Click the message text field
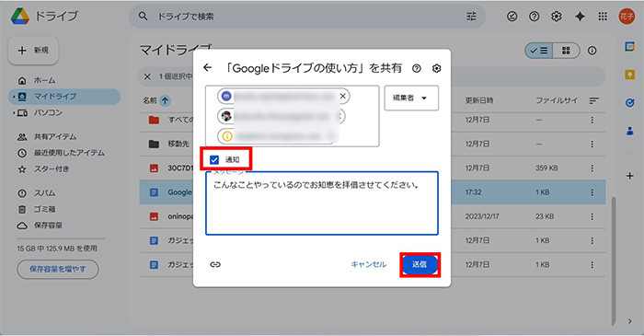 click(x=322, y=203)
